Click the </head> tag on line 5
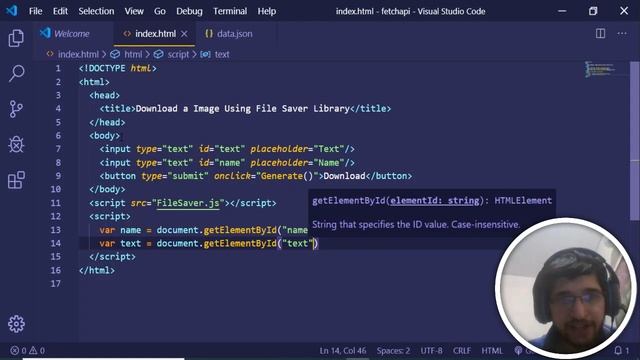 (x=107, y=122)
